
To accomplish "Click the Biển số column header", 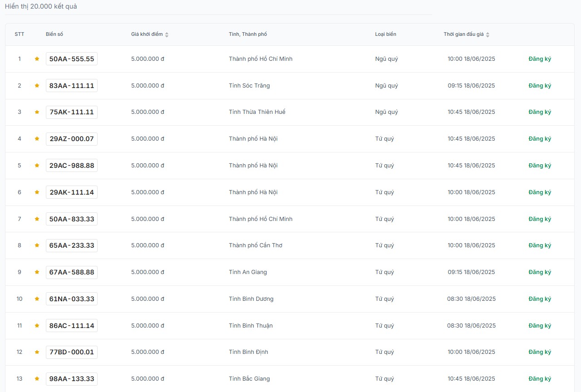I will (54, 34).
